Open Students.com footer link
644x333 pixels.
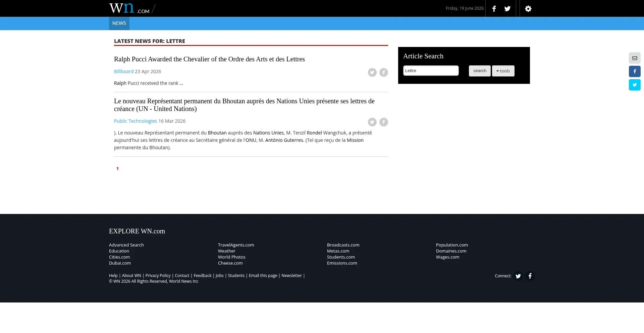(341, 257)
